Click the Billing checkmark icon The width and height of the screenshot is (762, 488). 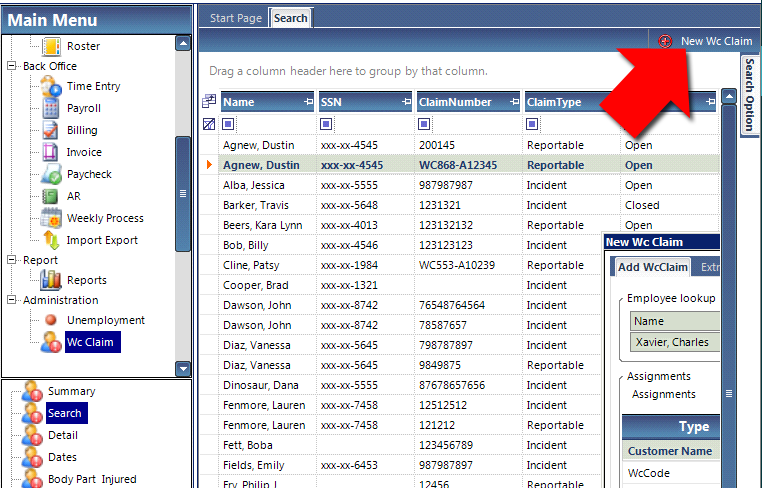click(x=51, y=130)
